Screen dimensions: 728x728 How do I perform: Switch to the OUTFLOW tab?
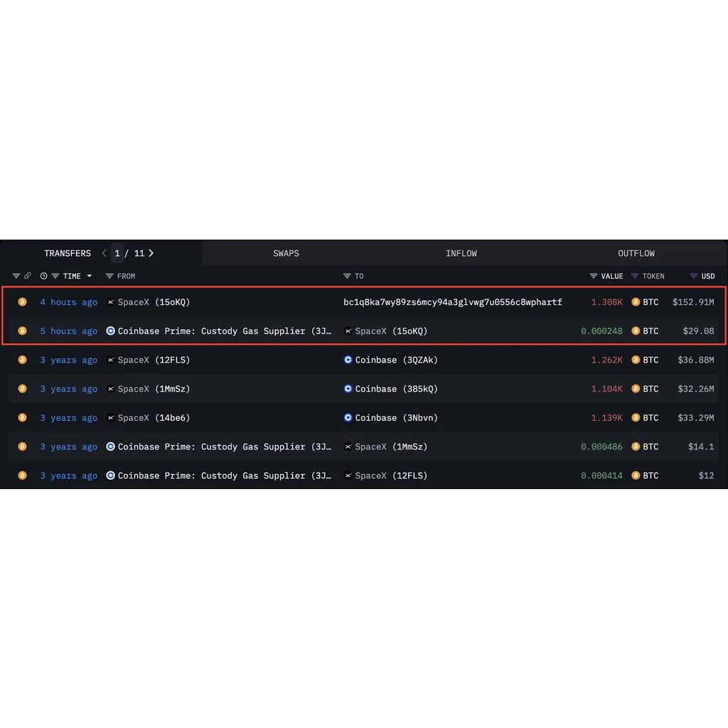tap(636, 253)
